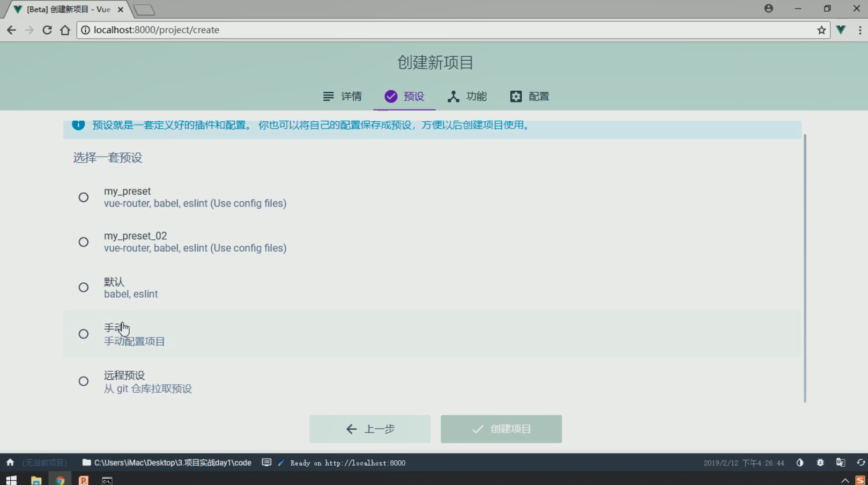Focus the localhost:8000 address bar
The image size is (868, 485).
point(453,30)
